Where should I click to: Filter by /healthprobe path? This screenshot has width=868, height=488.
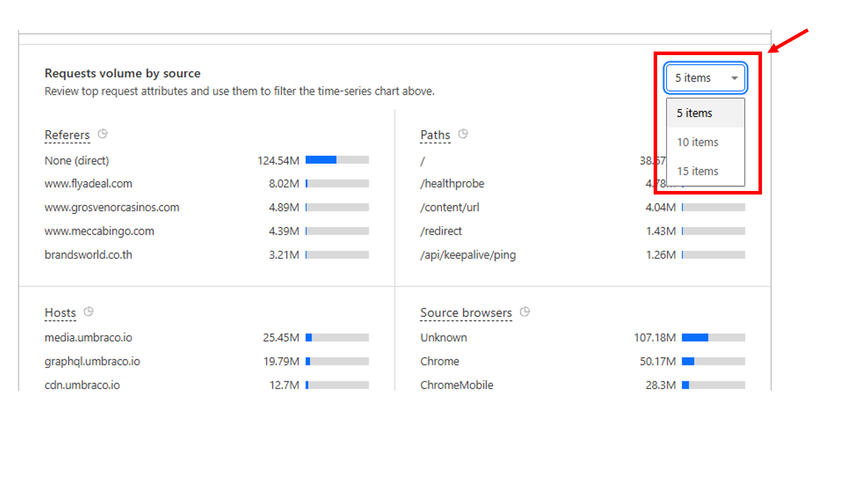click(x=452, y=184)
